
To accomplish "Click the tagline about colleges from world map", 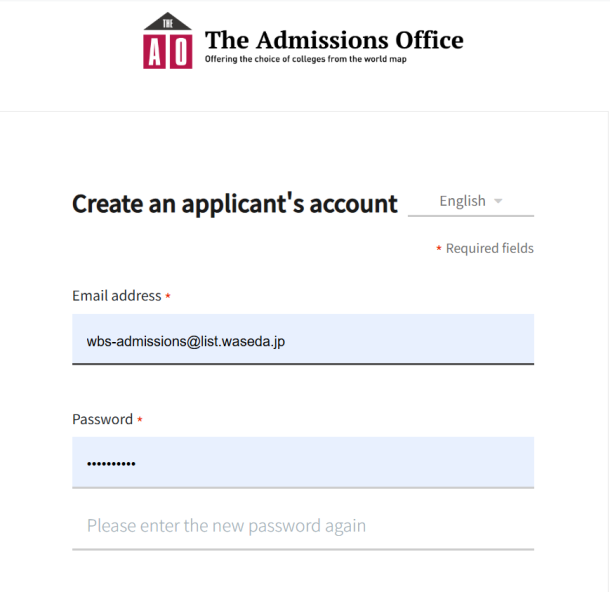I will [306, 59].
